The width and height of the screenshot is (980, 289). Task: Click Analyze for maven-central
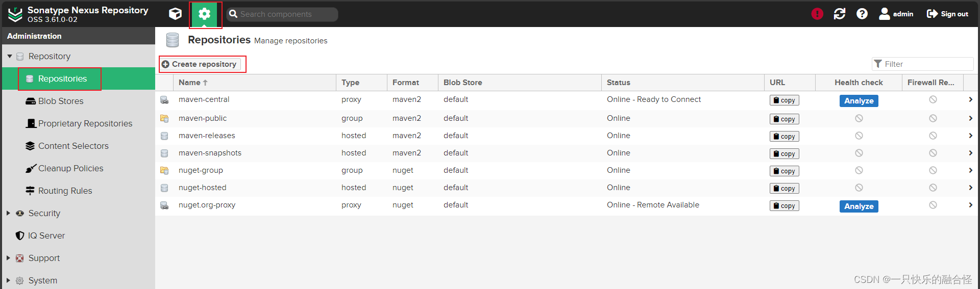point(859,101)
